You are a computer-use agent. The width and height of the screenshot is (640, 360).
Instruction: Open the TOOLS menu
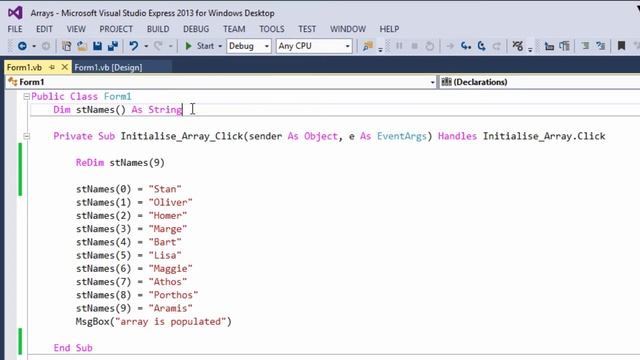click(x=271, y=29)
